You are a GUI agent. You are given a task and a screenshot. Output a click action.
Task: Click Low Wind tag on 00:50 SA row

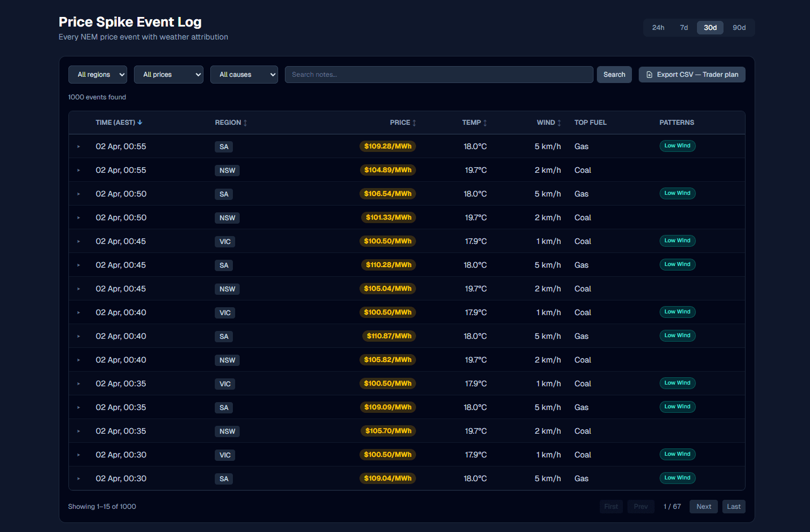coord(677,193)
